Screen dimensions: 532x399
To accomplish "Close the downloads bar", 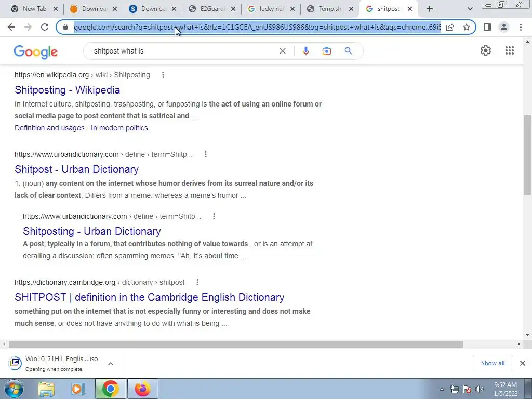I will (523, 363).
